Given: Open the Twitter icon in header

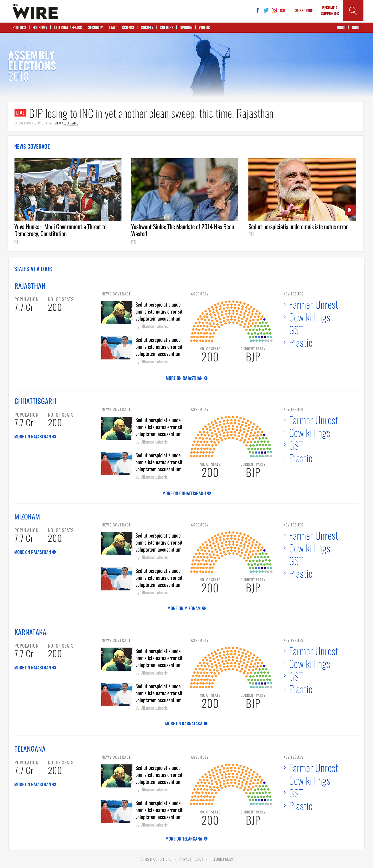Looking at the screenshot, I should pyautogui.click(x=266, y=10).
